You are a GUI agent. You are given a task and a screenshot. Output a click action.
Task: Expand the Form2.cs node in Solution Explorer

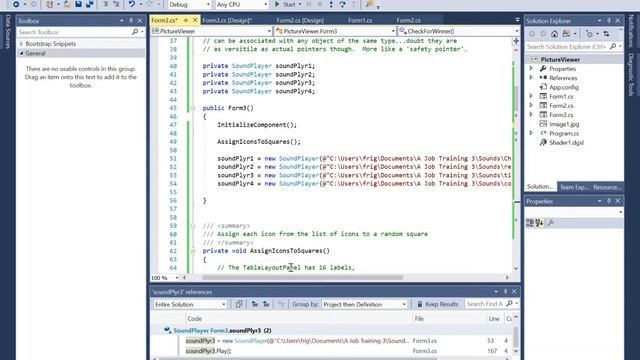tap(531, 105)
